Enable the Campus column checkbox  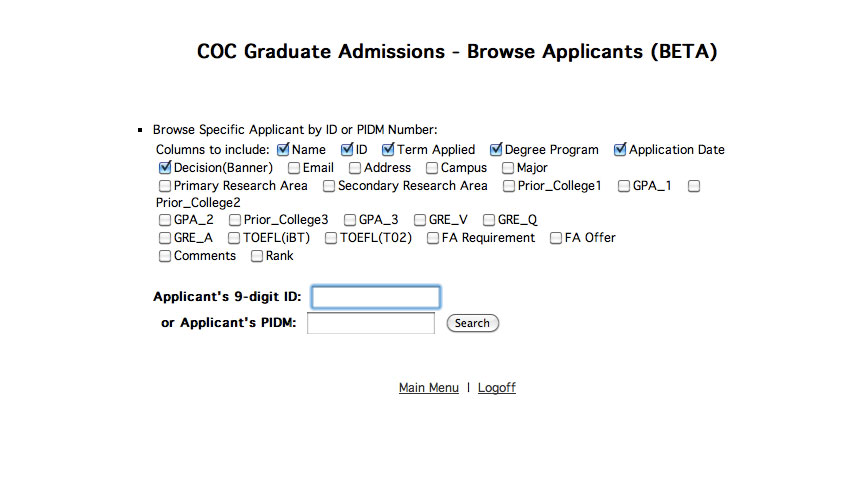pos(432,168)
